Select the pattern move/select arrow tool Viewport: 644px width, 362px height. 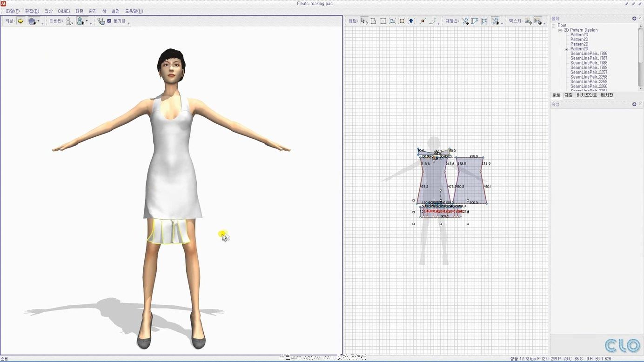coord(364,21)
